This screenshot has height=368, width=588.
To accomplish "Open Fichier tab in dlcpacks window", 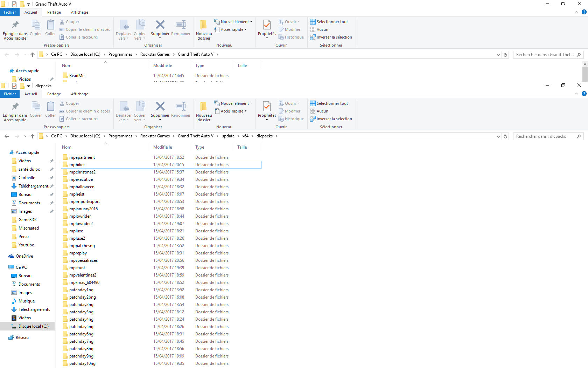I will pos(10,94).
